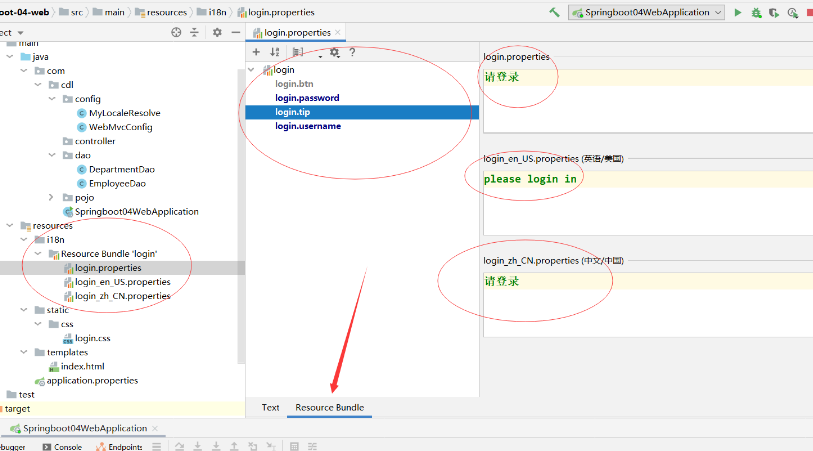Screen dimensions: 813x451
Task: Hide the project panel with the minus icon
Action: click(x=235, y=32)
